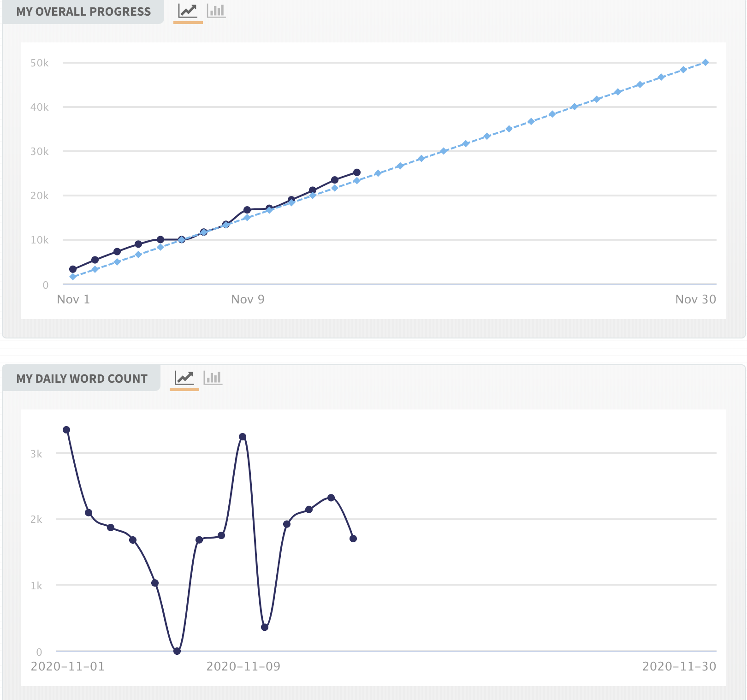
Task: Select line chart view for Overall Progress
Action: (188, 11)
